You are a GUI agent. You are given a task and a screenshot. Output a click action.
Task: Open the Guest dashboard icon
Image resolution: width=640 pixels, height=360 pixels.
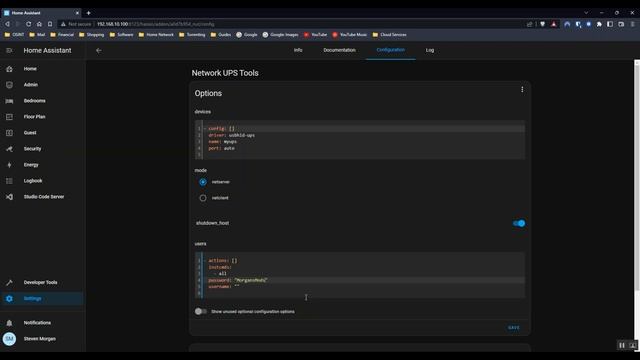pyautogui.click(x=9, y=133)
